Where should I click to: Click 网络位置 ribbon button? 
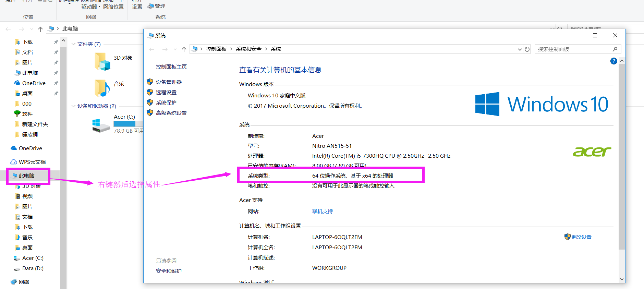[x=113, y=7]
